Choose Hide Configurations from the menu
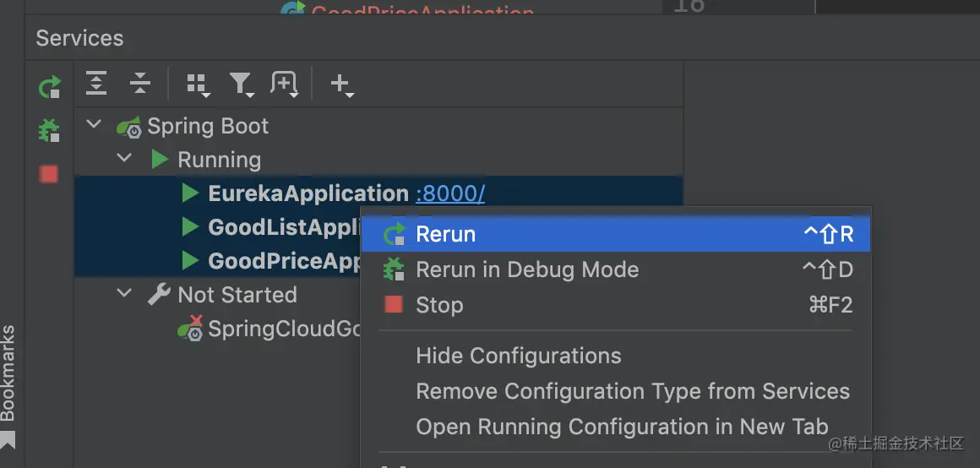 pos(519,356)
